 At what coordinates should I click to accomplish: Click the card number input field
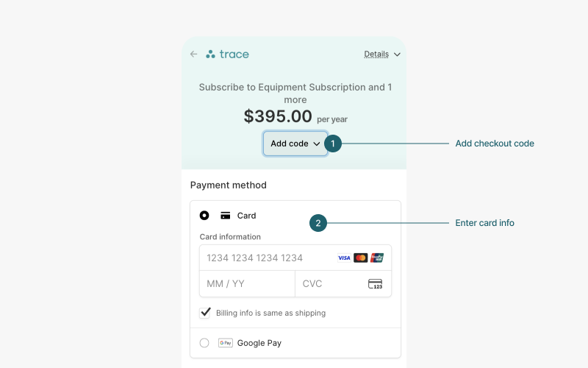[x=295, y=258]
